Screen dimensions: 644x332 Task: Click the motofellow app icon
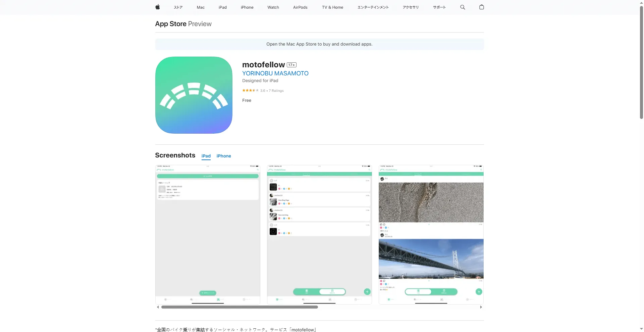coord(194,95)
